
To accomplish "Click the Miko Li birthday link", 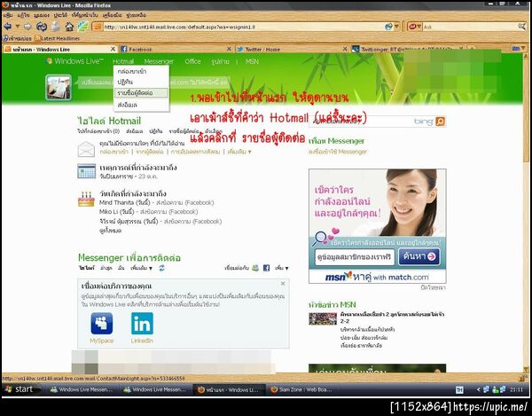I will point(108,212).
